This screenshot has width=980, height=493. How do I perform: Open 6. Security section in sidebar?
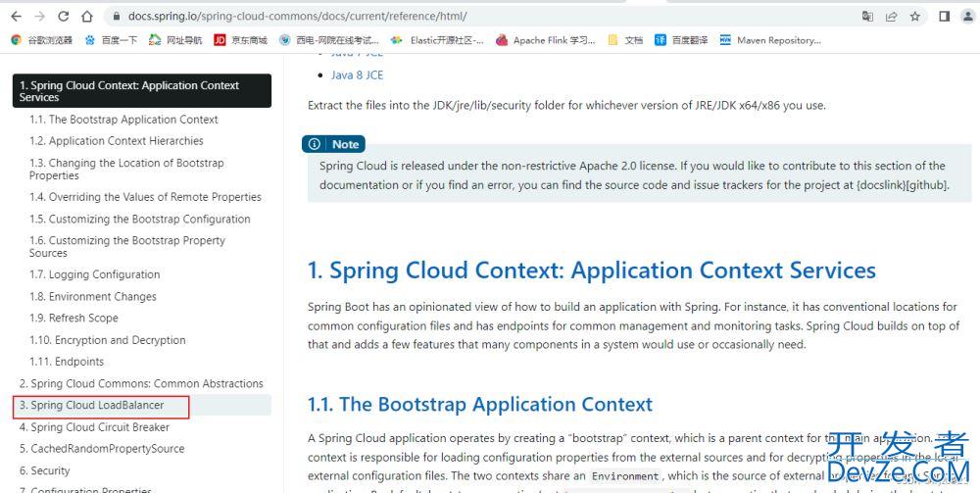point(44,470)
